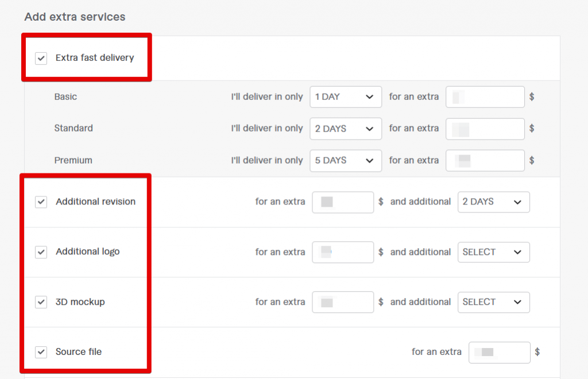Click the Basic tier row label
The height and width of the screenshot is (379, 588).
pos(65,96)
